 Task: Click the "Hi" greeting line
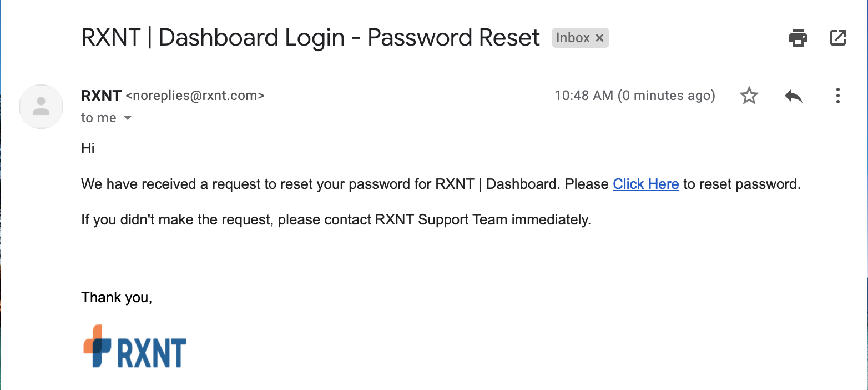(x=88, y=148)
